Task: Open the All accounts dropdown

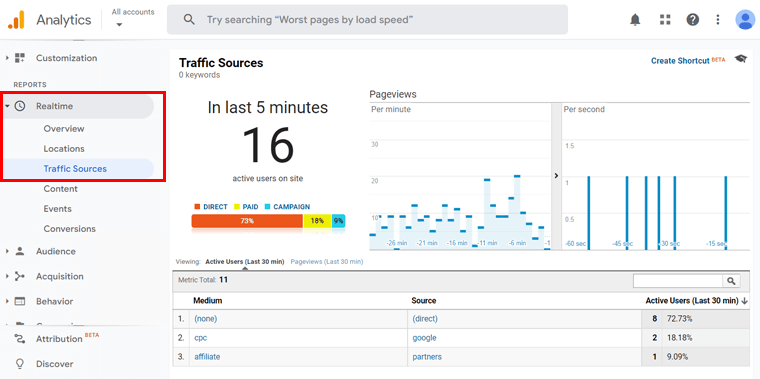Action: pos(133,17)
